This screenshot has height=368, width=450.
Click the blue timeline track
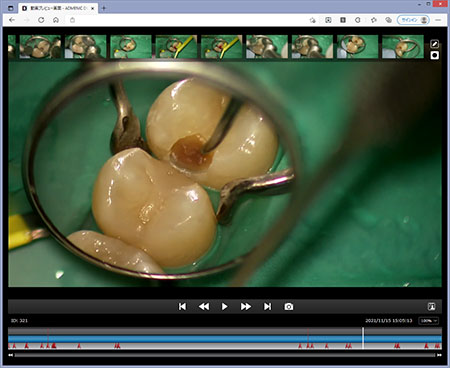(x=225, y=339)
